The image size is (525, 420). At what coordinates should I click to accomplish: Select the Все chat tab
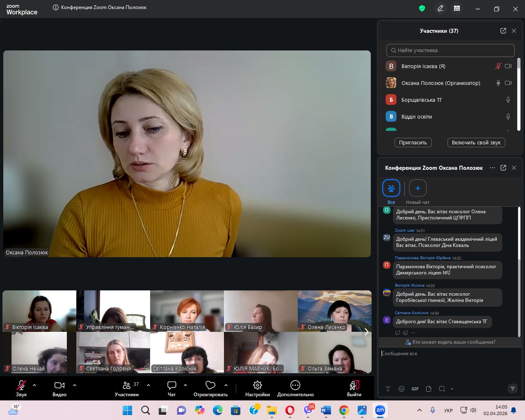click(x=391, y=189)
